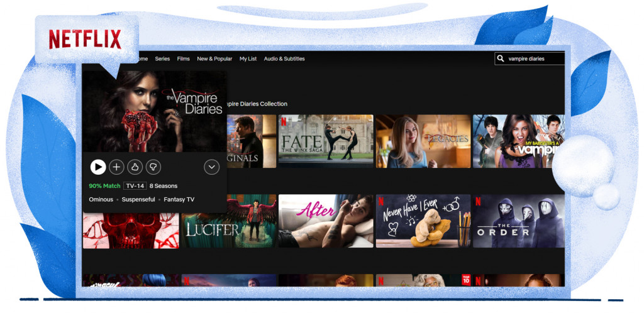Open The Originals thumbnail
This screenshot has height=313, width=644.
click(252, 141)
